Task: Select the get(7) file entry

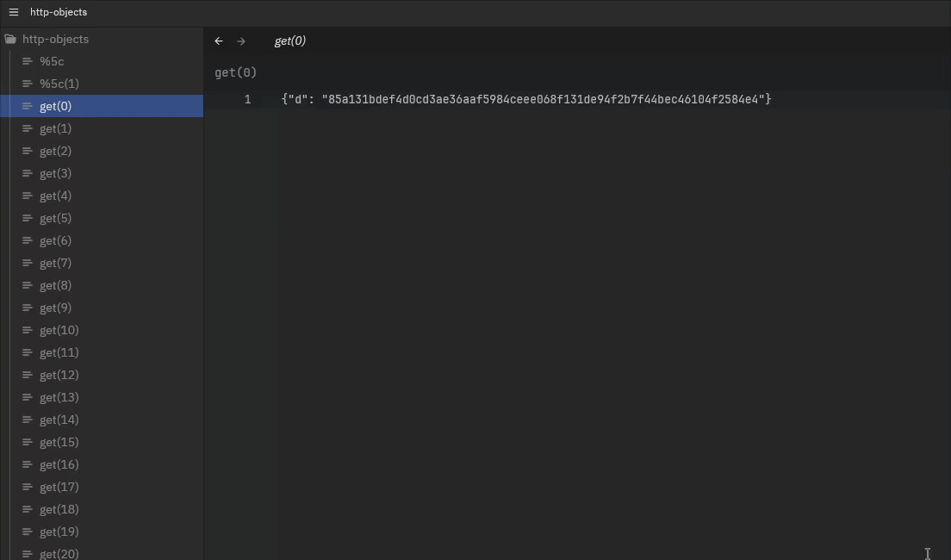Action: pos(55,263)
